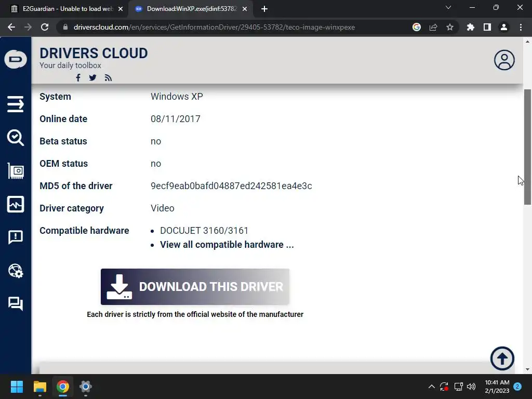Click the DriversCloud logo icon in sidebar
This screenshot has height=399, width=532.
click(16, 59)
